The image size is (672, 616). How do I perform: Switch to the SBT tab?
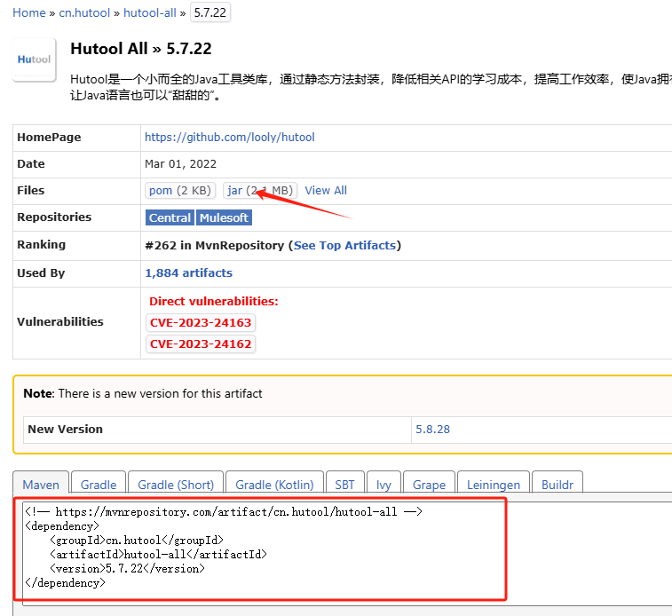pos(345,485)
